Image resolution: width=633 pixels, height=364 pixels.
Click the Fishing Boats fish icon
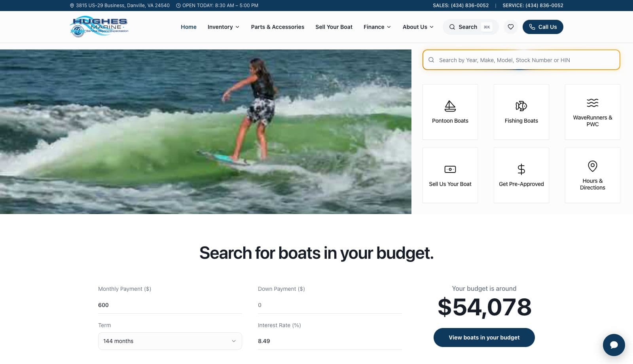tap(521, 106)
